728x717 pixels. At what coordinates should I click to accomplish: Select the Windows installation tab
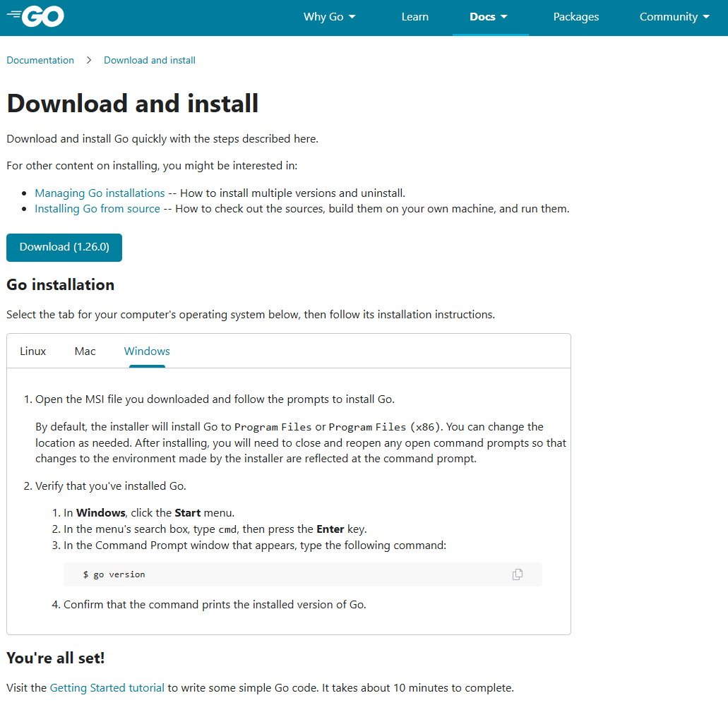147,351
